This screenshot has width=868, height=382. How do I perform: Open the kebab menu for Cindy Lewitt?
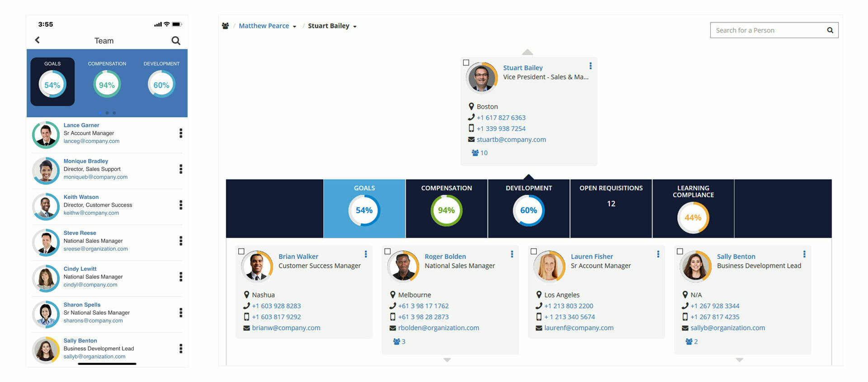[181, 277]
